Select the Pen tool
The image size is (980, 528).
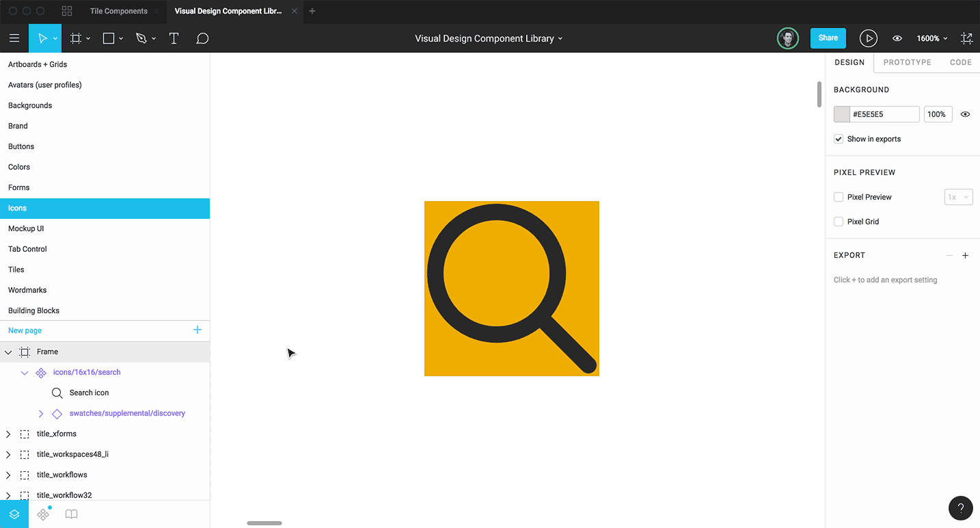click(x=141, y=38)
